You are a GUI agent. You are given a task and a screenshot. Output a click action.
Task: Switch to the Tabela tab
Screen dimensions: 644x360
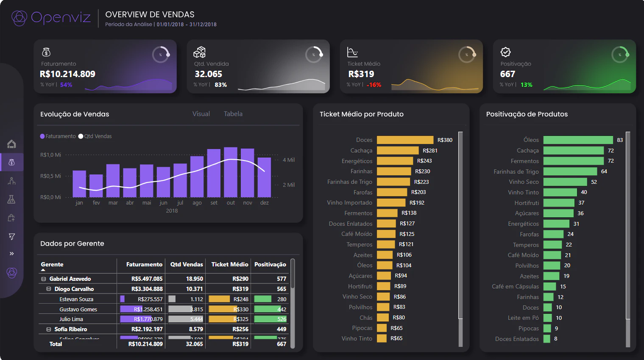[233, 114]
